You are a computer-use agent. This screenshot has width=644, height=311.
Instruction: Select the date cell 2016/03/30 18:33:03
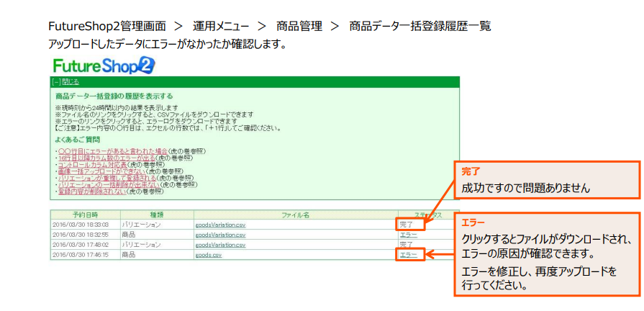coord(81,225)
